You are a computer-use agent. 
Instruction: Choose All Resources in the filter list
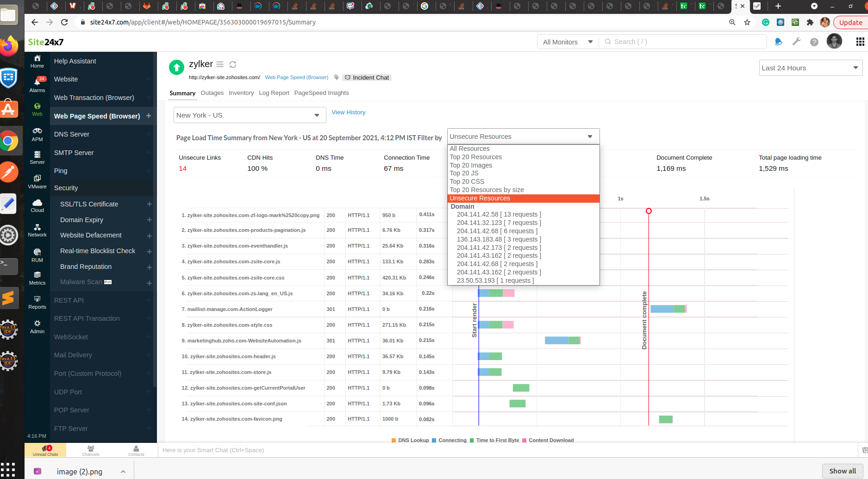coord(523,149)
